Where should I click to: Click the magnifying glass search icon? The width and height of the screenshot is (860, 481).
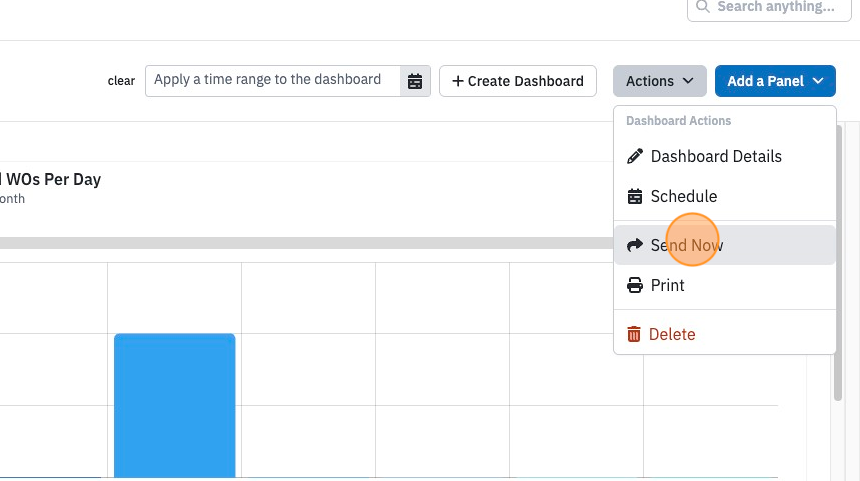[703, 7]
